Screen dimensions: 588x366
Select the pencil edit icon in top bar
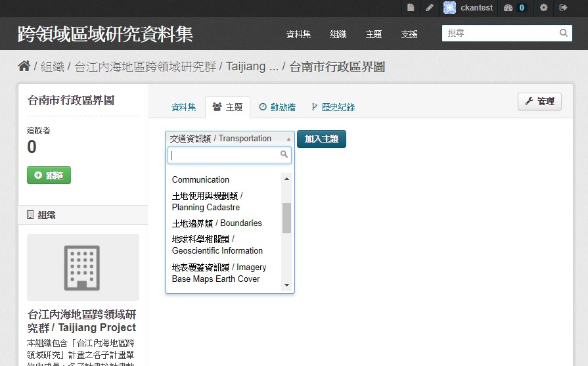click(x=430, y=7)
